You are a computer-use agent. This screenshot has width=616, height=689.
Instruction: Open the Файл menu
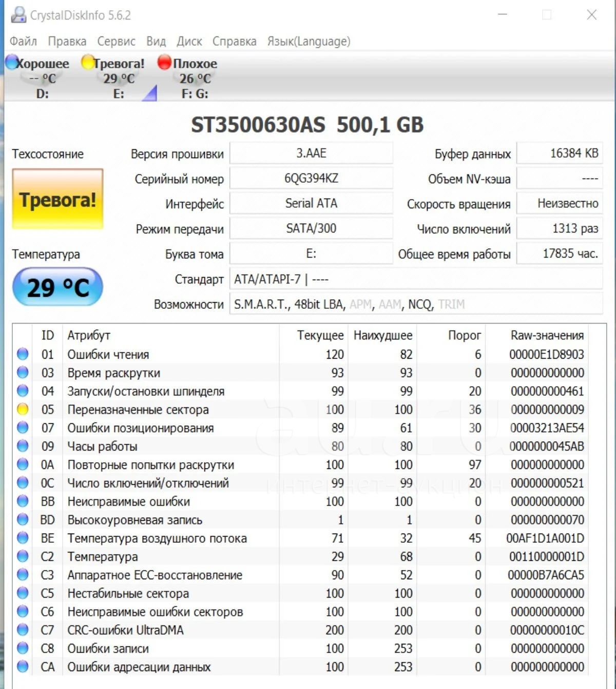[23, 41]
